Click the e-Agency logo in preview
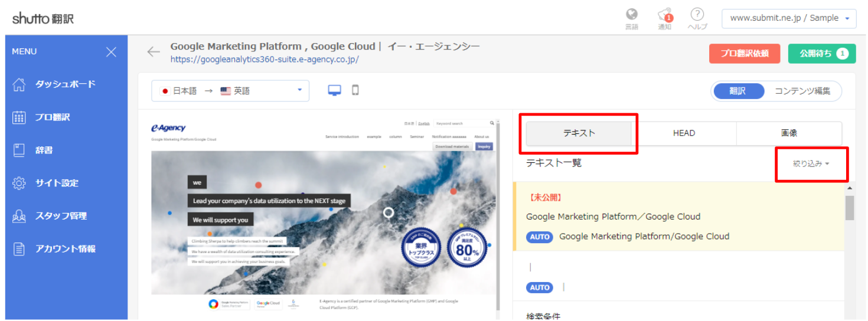This screenshot has height=321, width=868. [x=168, y=128]
